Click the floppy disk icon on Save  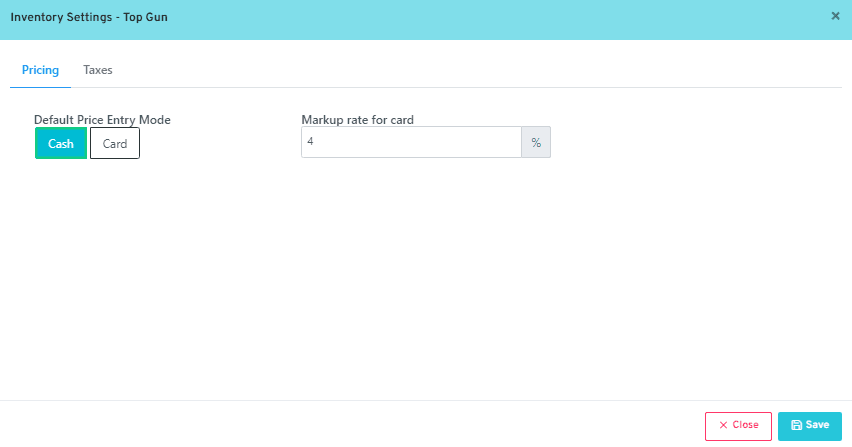click(796, 425)
